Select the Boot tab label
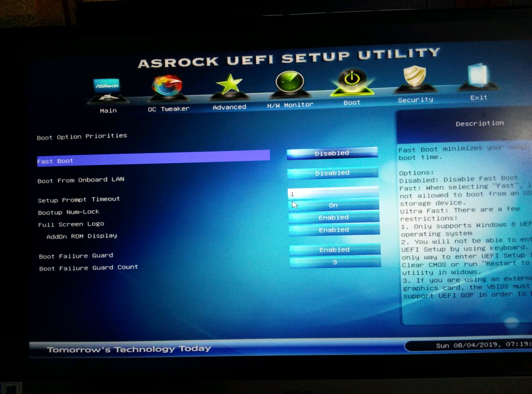 (352, 103)
